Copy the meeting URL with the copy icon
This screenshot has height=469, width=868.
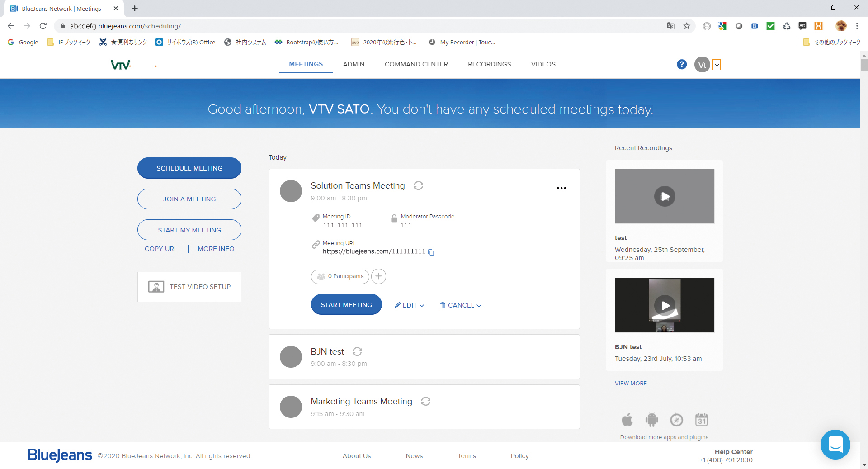[x=431, y=252]
